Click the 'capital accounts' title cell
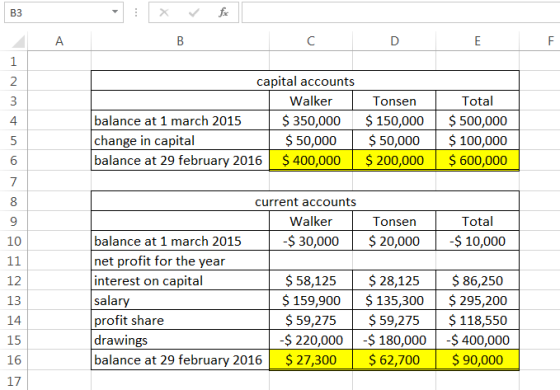Viewport: 560px width, 390px height. coord(305,81)
